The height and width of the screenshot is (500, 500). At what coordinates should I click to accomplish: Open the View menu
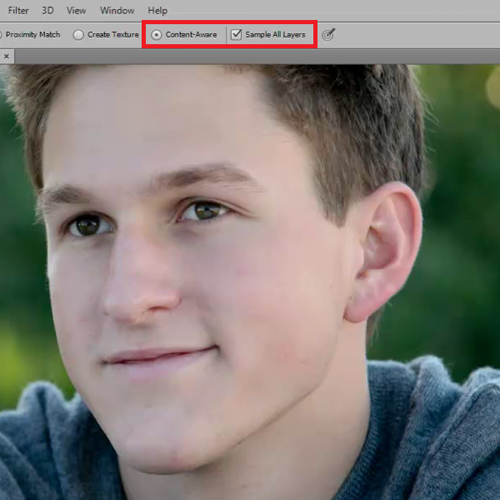[76, 11]
